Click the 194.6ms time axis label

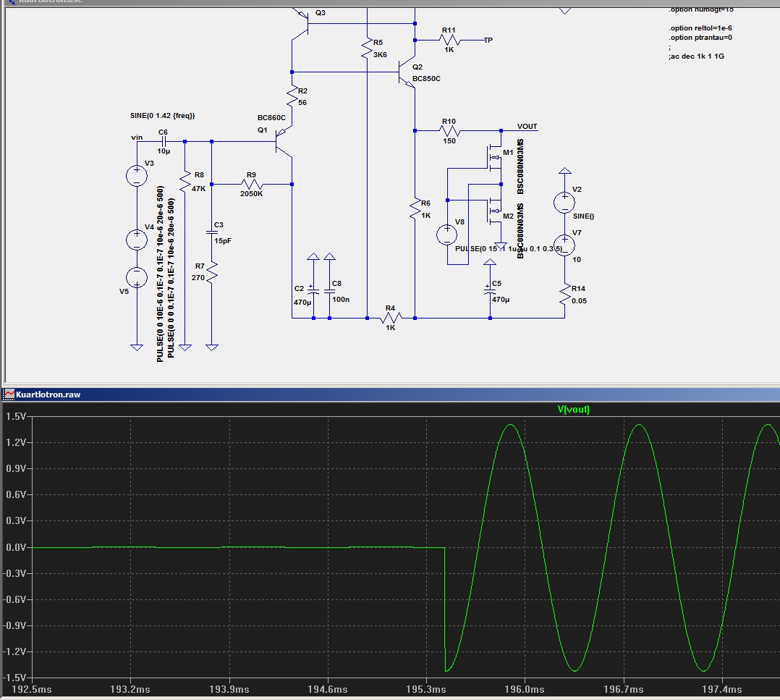pos(327,690)
